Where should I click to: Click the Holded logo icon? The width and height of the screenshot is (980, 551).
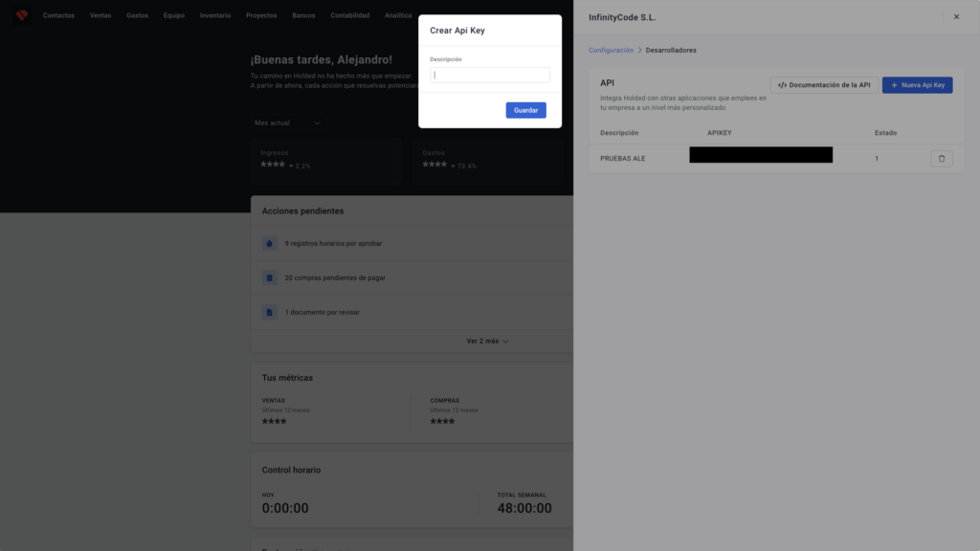[x=22, y=15]
